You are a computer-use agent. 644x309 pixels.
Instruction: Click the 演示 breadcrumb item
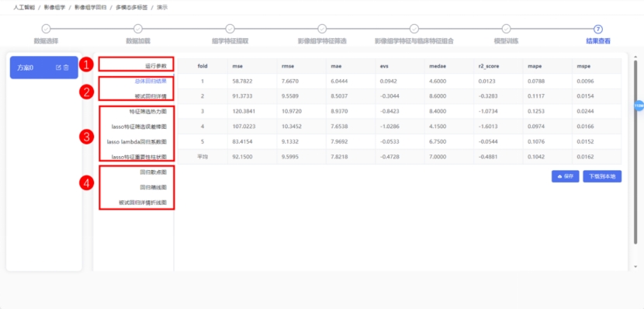162,8
